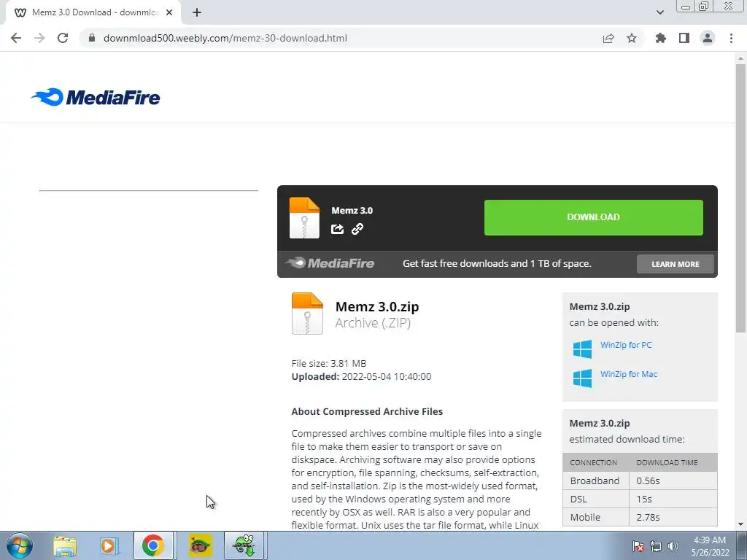Click the taskbar face with sunglasses icon

pos(200,545)
